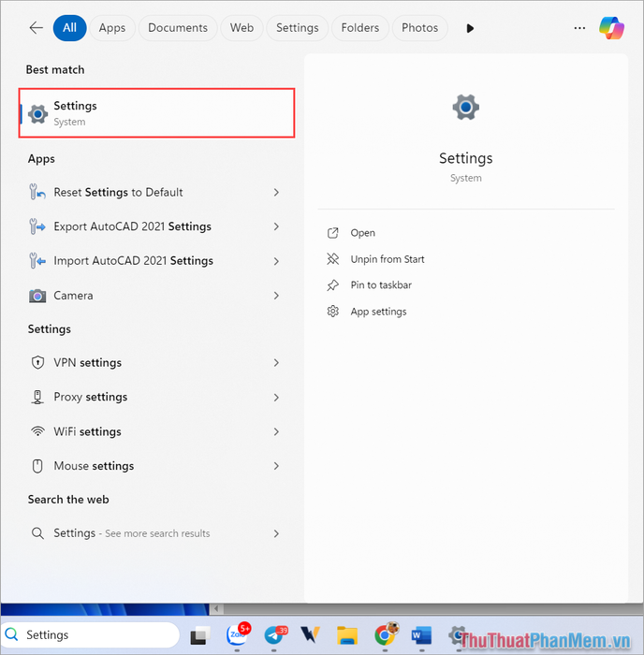Switch to the Apps filter tab
Image resolution: width=644 pixels, height=655 pixels.
pos(112,28)
